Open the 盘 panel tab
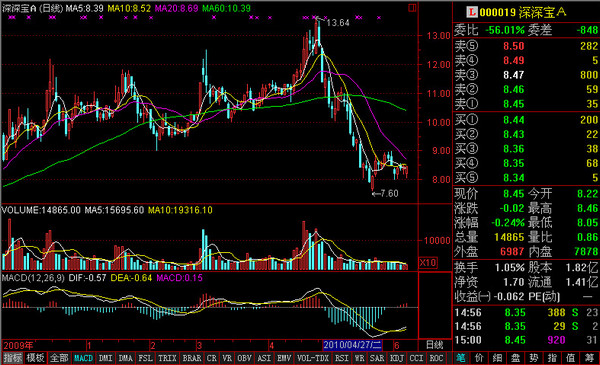Screen dimensions: 600x365 [515, 358]
